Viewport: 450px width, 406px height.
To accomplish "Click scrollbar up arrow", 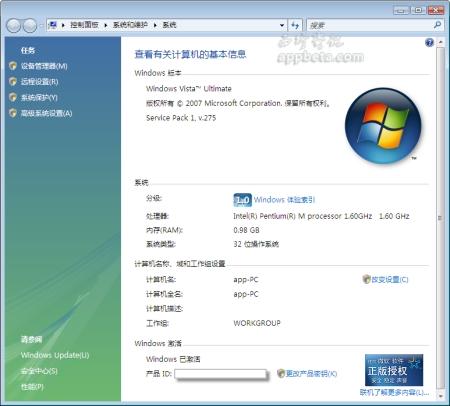I will click(441, 42).
